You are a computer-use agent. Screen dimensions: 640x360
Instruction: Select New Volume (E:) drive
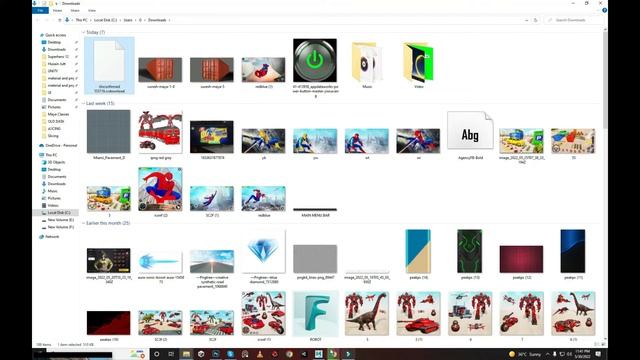[60, 220]
